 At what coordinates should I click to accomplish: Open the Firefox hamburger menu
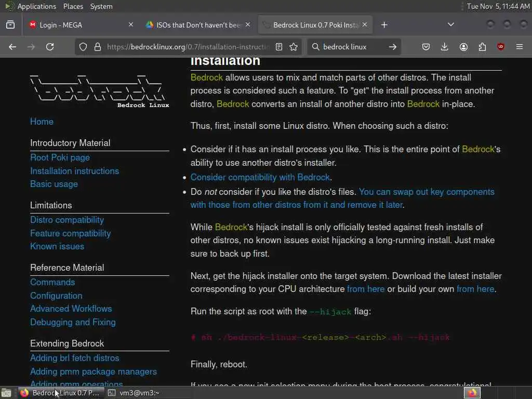tap(520, 47)
